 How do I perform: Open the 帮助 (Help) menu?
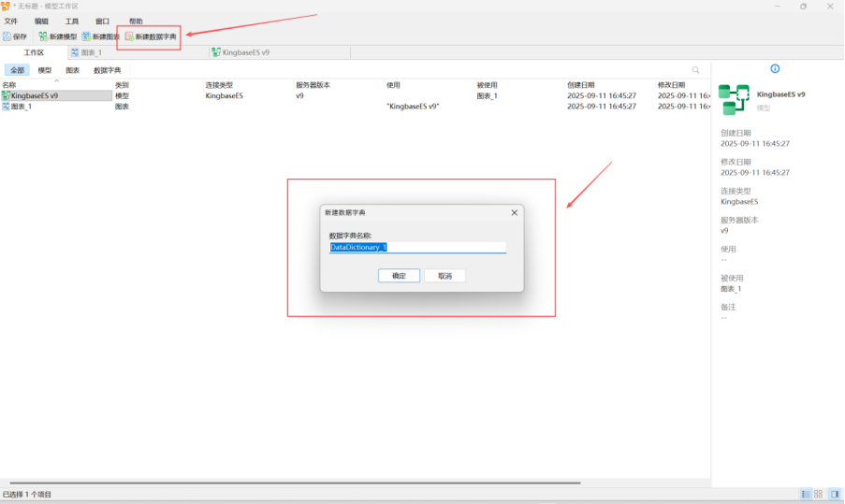(x=137, y=21)
